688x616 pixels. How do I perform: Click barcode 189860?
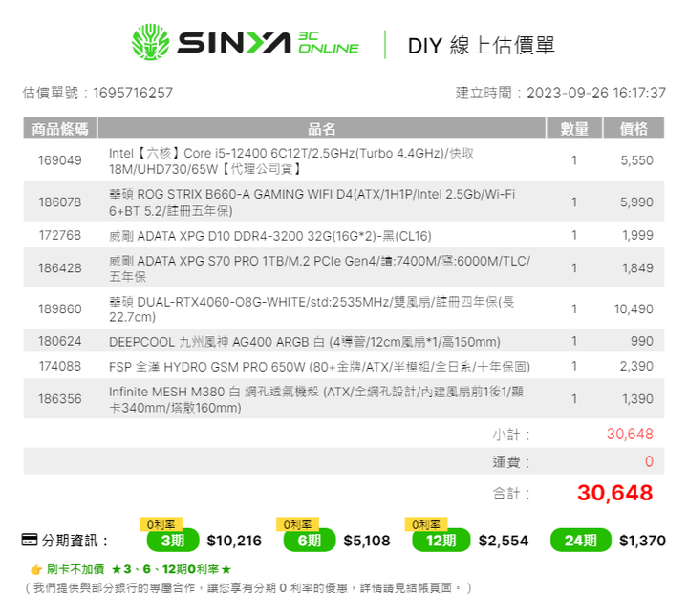(x=59, y=309)
